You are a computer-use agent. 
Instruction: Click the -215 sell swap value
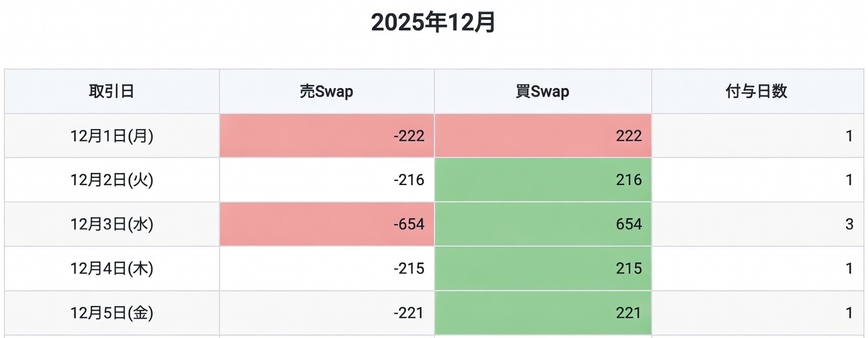click(409, 268)
